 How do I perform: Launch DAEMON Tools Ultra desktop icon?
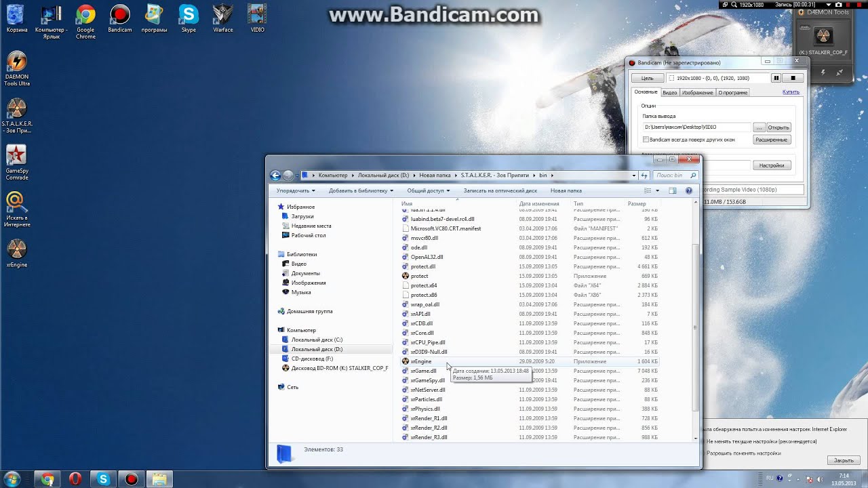point(17,68)
